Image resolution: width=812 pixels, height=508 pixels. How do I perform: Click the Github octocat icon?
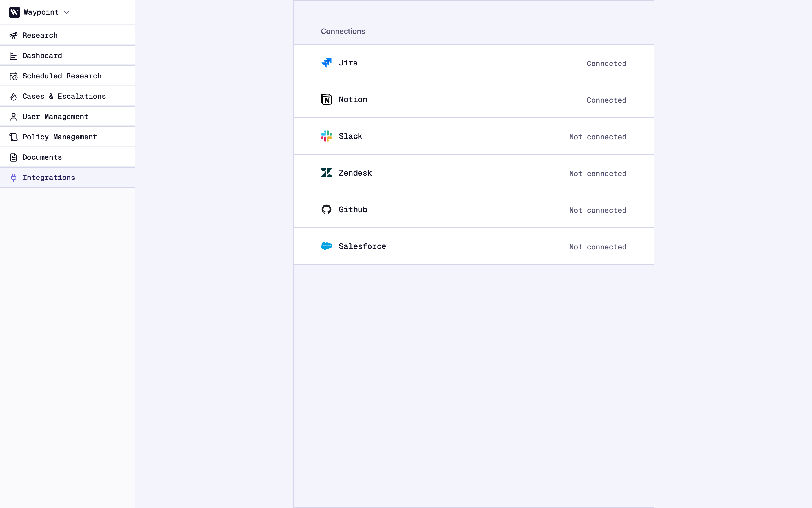(326, 209)
